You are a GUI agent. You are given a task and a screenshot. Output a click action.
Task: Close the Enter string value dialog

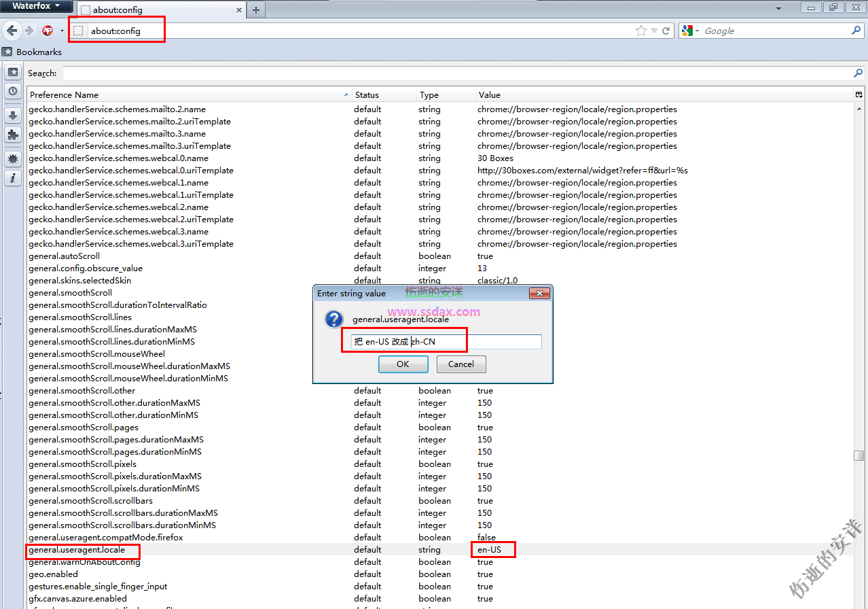[x=539, y=293]
